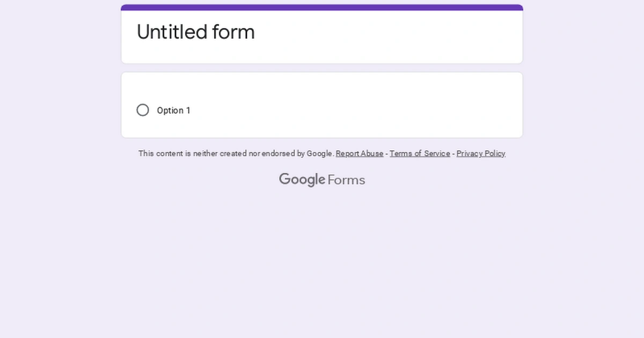Screen dimensions: 644x338
Task: Click the Option 1 label text
Action: point(173,111)
